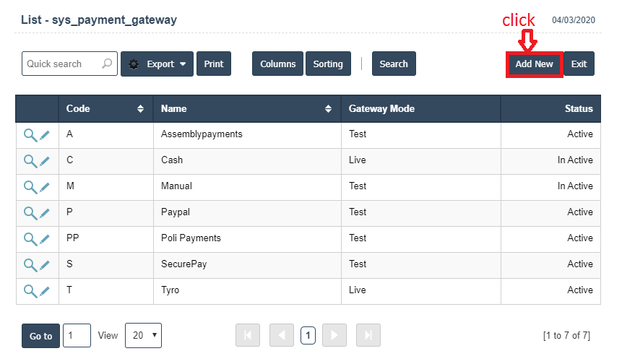Click the magnifier view icon for Assemblypayments

click(x=30, y=135)
